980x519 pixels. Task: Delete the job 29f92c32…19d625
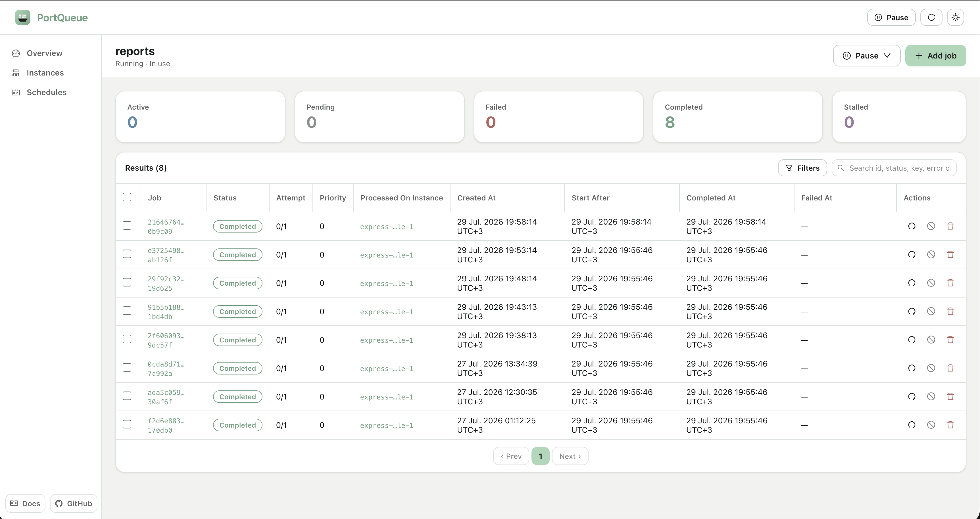[950, 283]
